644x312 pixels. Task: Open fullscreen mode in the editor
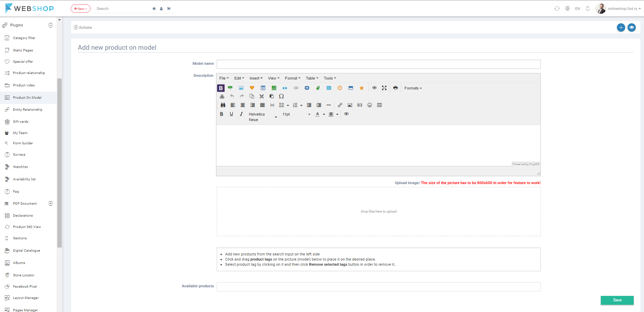pos(384,88)
